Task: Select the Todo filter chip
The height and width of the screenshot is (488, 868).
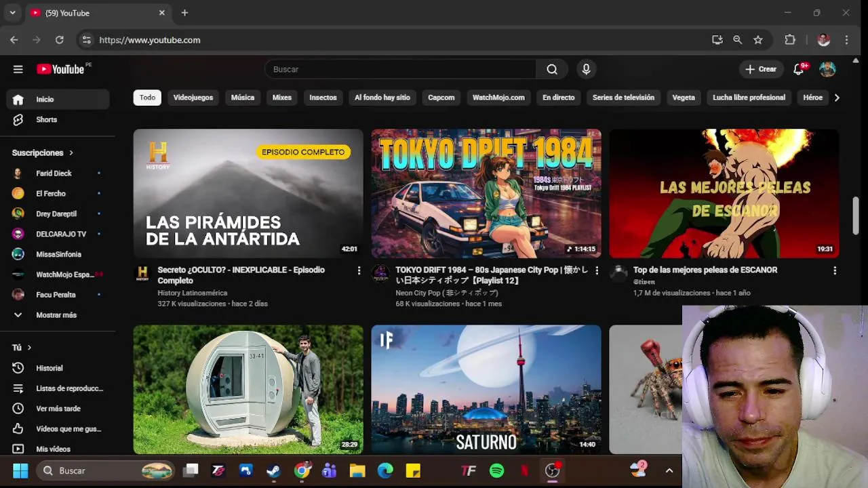Action: click(147, 98)
